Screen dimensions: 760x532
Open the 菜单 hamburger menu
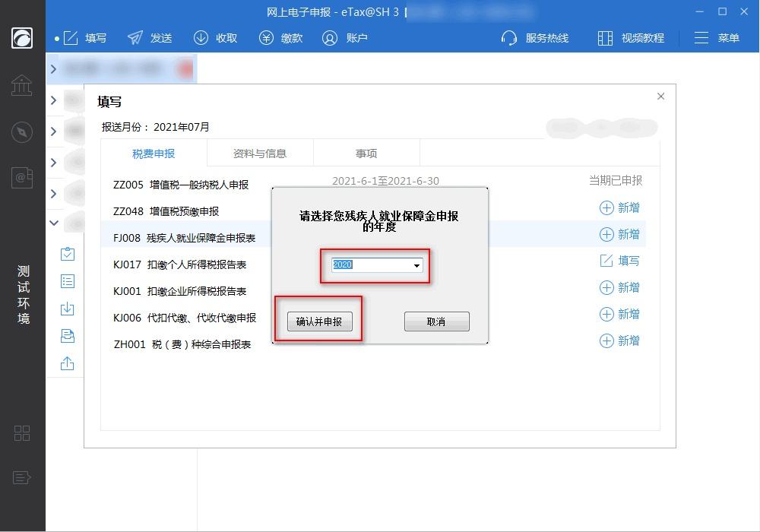click(701, 38)
